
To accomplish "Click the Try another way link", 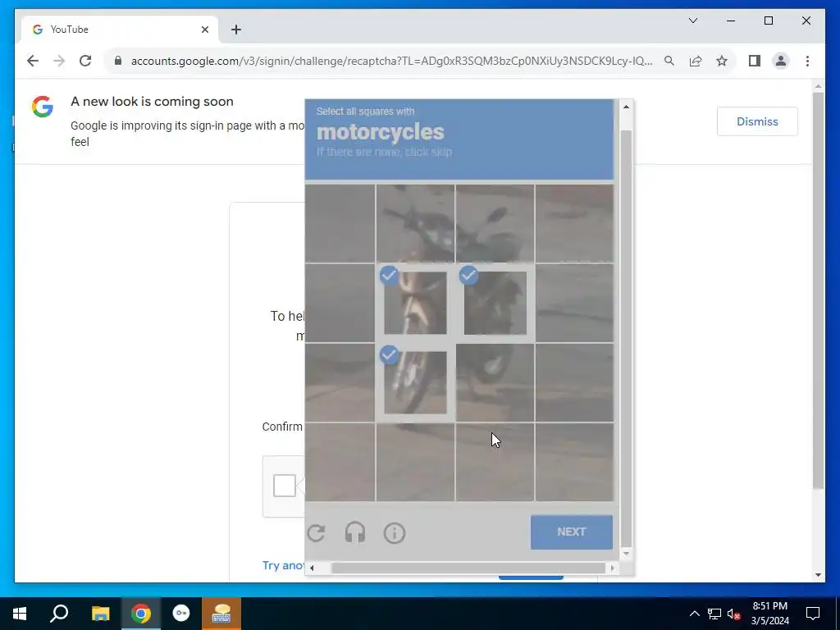I will tap(283, 565).
